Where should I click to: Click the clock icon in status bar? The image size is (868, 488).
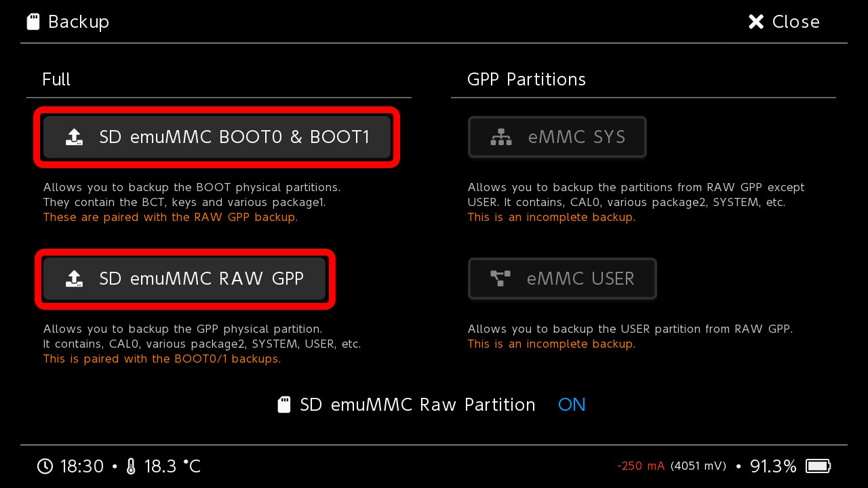tap(45, 466)
